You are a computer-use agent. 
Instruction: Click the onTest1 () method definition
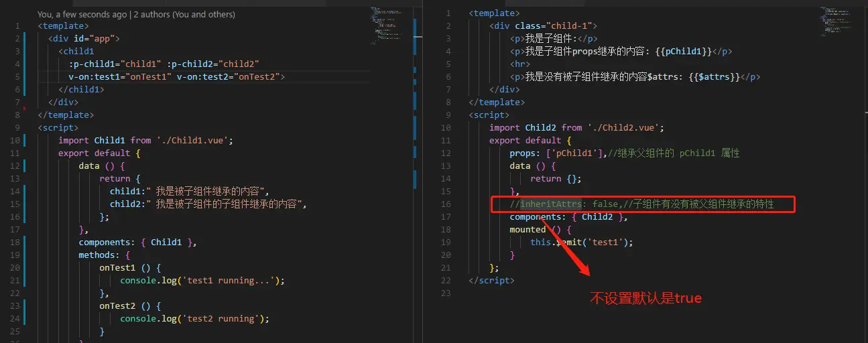[130, 268]
